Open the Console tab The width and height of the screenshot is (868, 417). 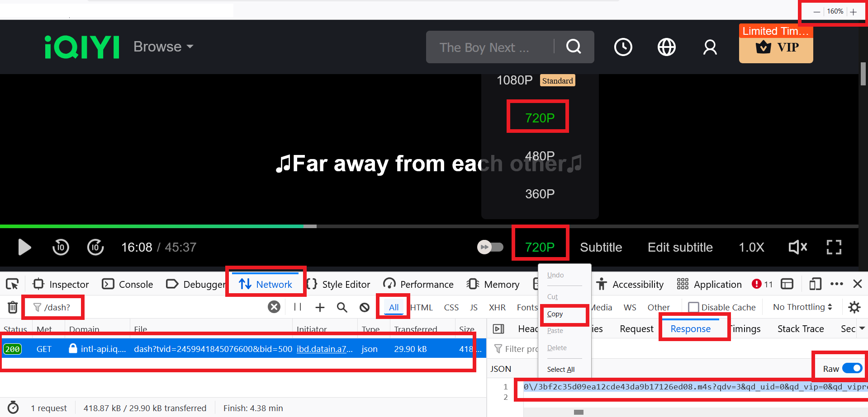click(128, 284)
